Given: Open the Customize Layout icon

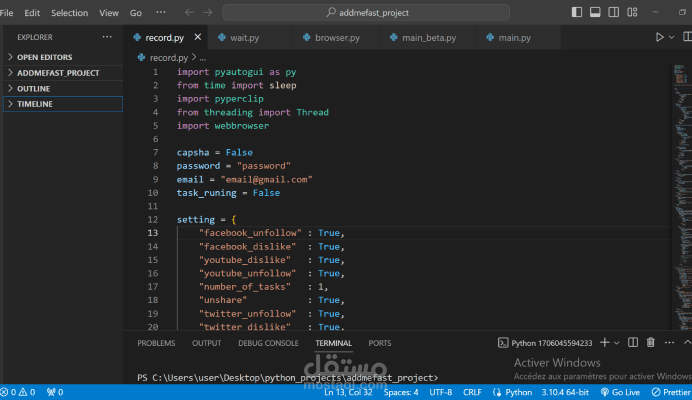Looking at the screenshot, I should point(632,12).
